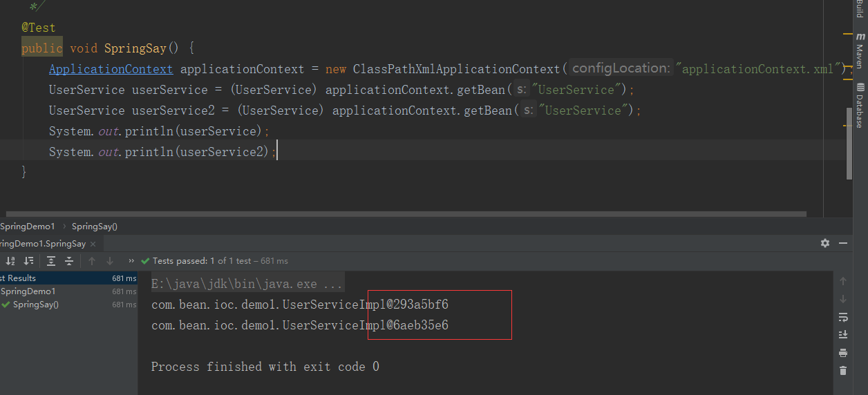Click 681 ms duration beside SpringSay()
This screenshot has width=868, height=395.
tap(124, 305)
